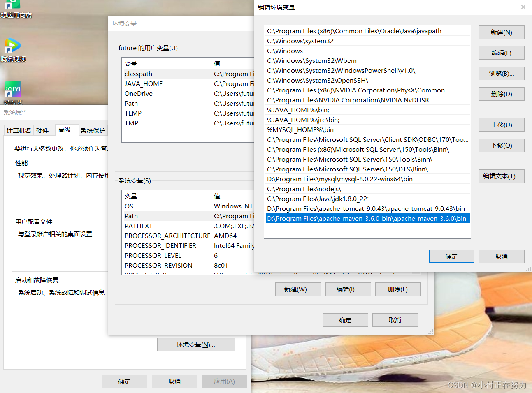Cancel the 环境变量 dialog with 取消
Viewport: 532px width, 393px height.
coord(395,320)
